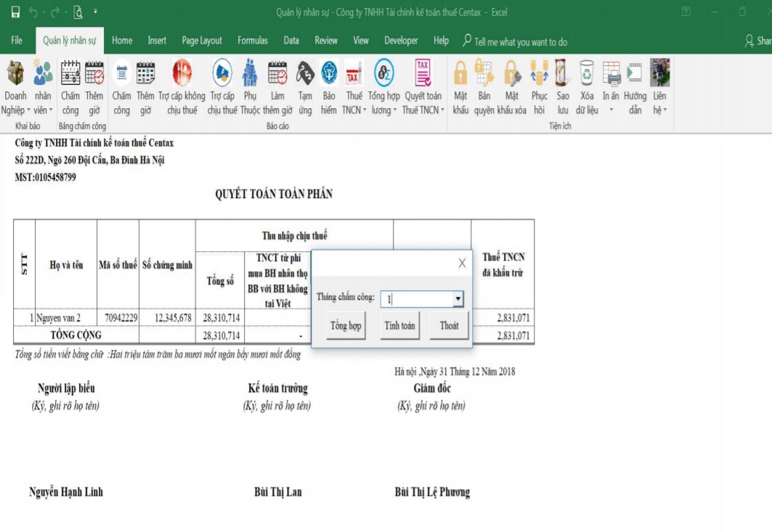Open the Bảo hiểm report icon
This screenshot has height=532, width=772.
[329, 74]
